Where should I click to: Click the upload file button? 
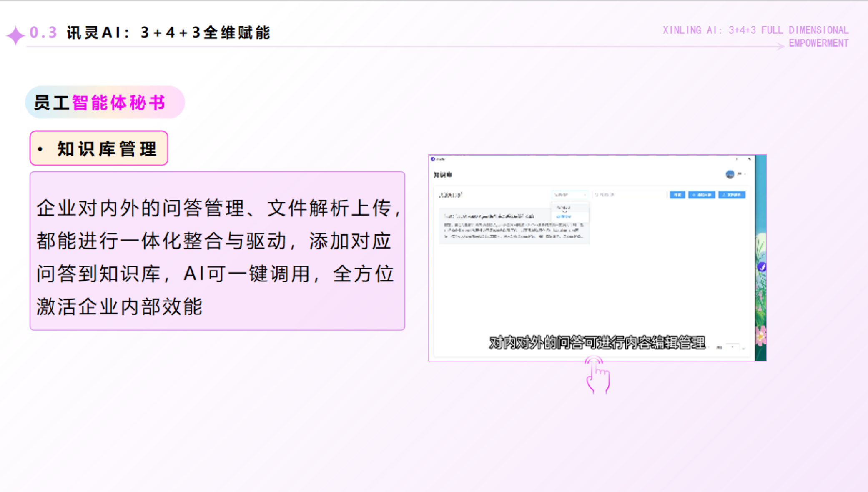pos(733,195)
